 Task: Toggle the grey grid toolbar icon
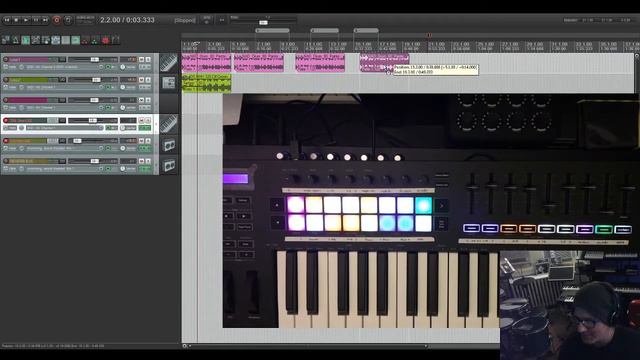coord(66,40)
